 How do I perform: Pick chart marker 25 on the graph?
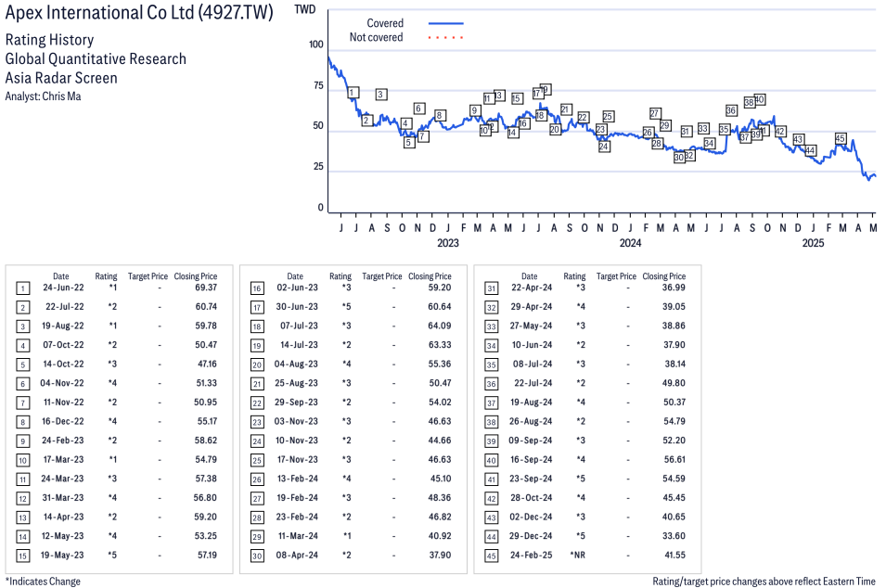[x=608, y=116]
